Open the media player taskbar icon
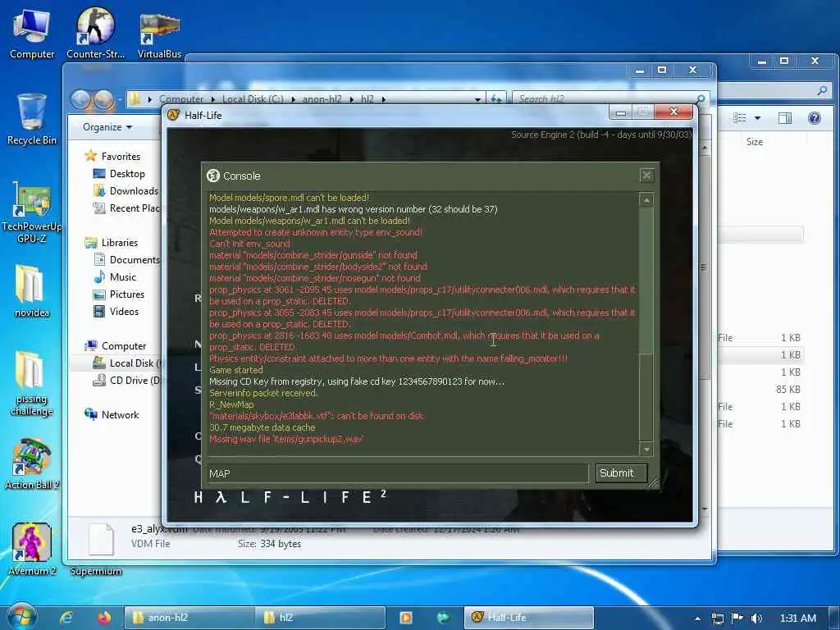840x630 pixels. coord(405,618)
